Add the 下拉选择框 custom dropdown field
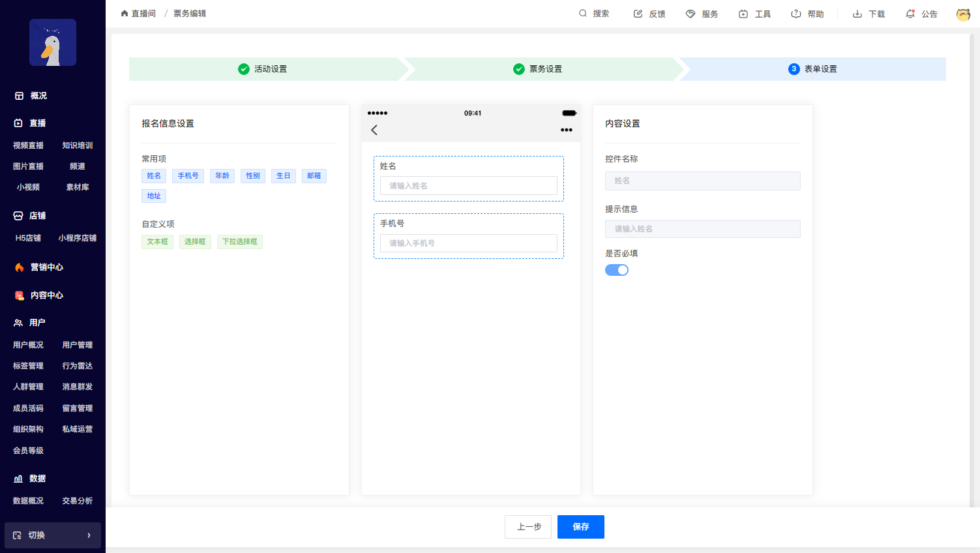980x553 pixels. 240,242
